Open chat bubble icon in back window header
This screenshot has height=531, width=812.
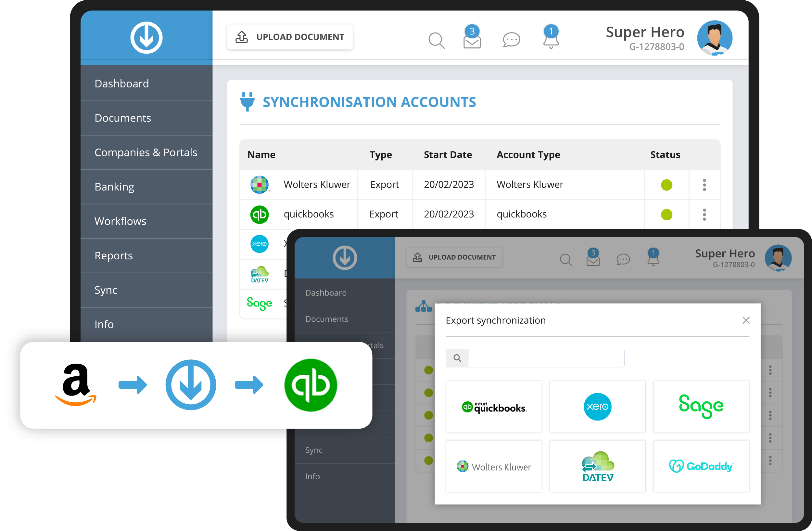[511, 40]
